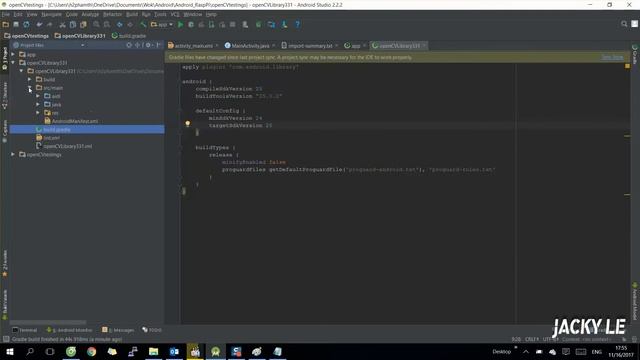The width and height of the screenshot is (640, 360).
Task: Click the SDK Manager download icon
Action: 284,24
